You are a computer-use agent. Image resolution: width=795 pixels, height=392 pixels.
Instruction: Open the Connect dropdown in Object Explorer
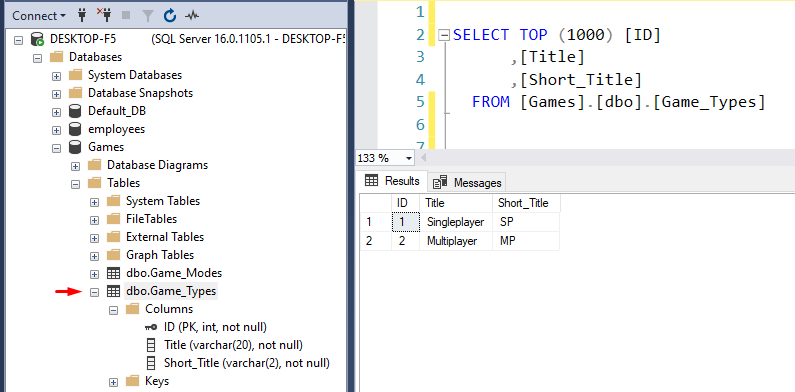coord(39,16)
